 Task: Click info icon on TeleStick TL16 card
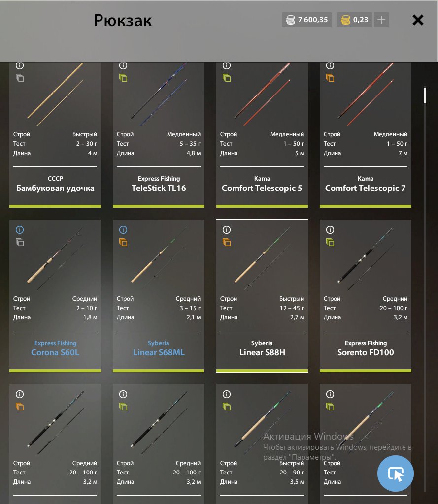(x=123, y=65)
